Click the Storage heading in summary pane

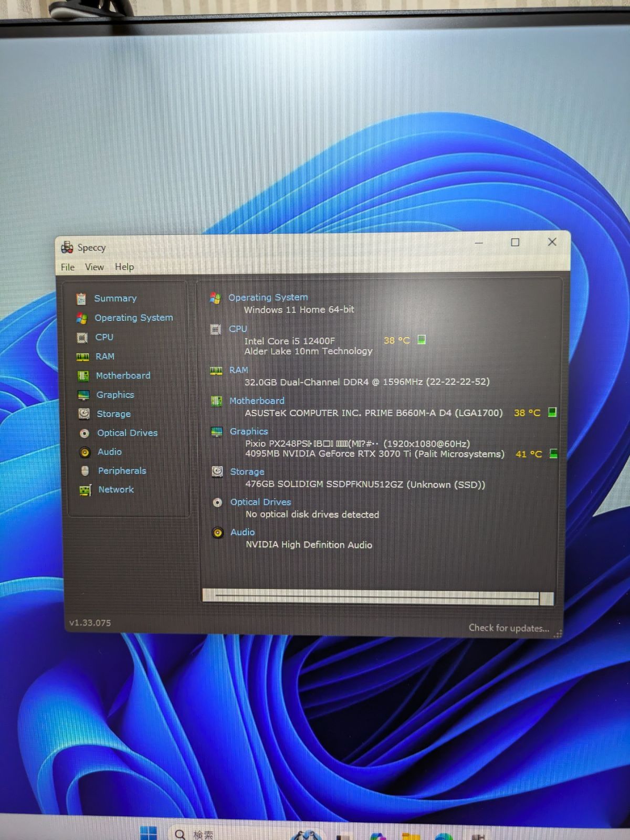[247, 471]
